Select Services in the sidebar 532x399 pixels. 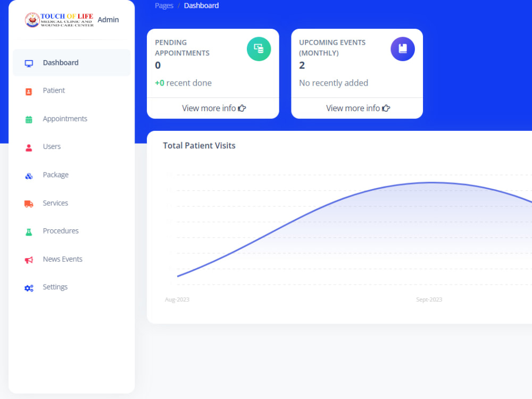point(72,203)
